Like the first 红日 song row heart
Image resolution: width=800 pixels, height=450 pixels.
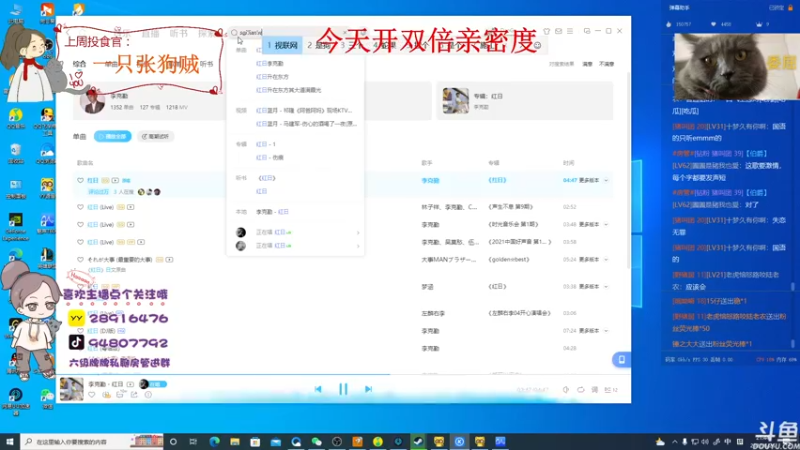80,180
